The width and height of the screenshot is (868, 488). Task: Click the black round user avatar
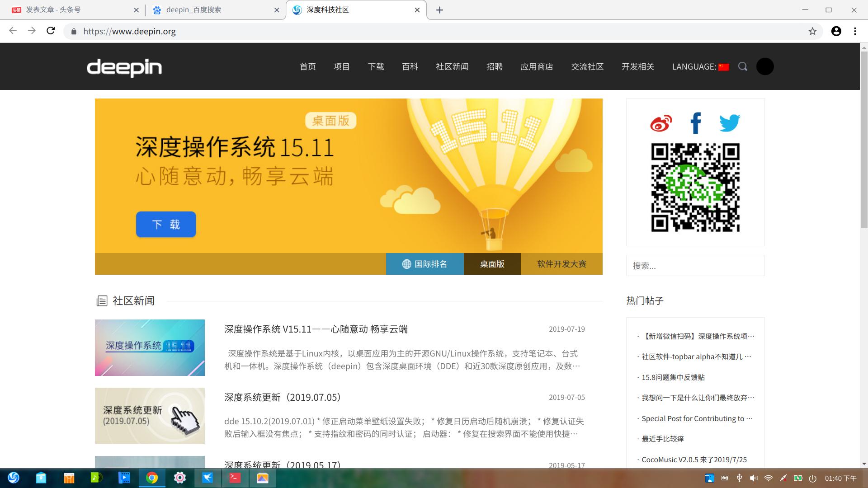[x=765, y=66]
